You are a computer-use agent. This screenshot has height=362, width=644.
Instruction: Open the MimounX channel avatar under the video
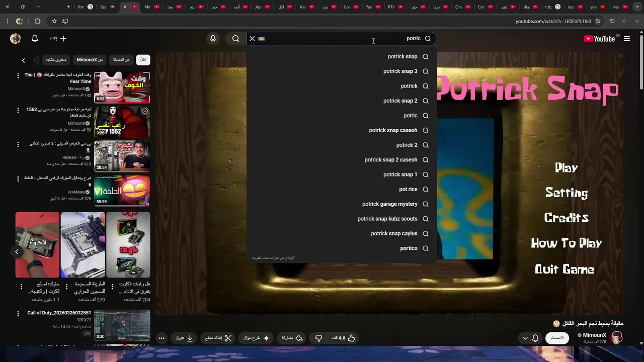(617, 338)
